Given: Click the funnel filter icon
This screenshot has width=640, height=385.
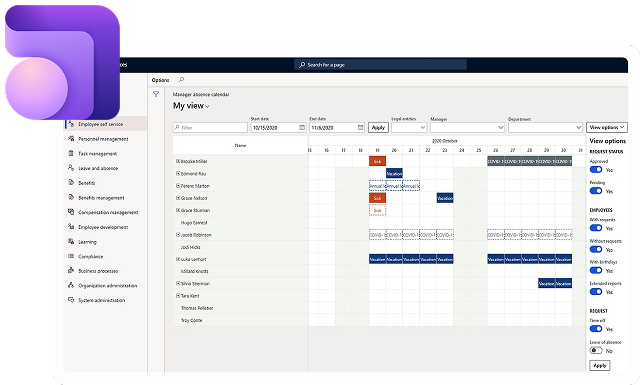Looking at the screenshot, I should click(156, 94).
